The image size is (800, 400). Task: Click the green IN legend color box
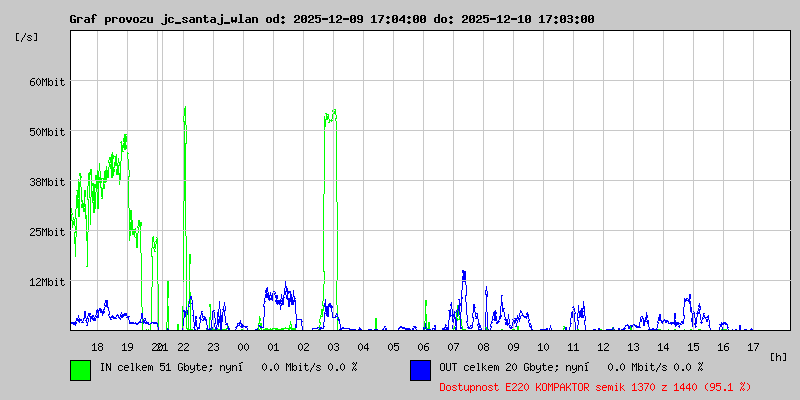pyautogui.click(x=81, y=370)
